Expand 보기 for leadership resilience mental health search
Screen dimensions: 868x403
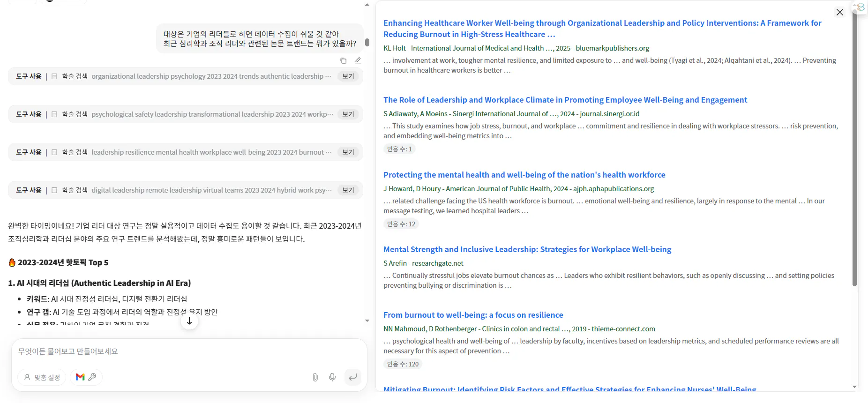tap(348, 152)
